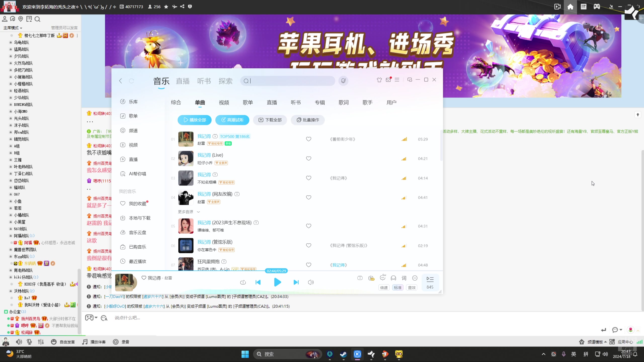The image size is (644, 362).
Task: Switch to the 歌词 results tab
Action: tap(344, 102)
